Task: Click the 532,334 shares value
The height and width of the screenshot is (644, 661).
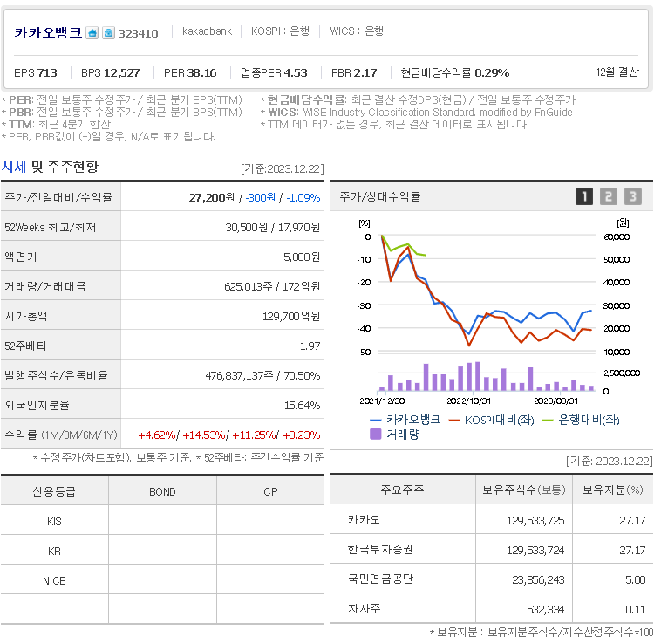Action: point(546,609)
